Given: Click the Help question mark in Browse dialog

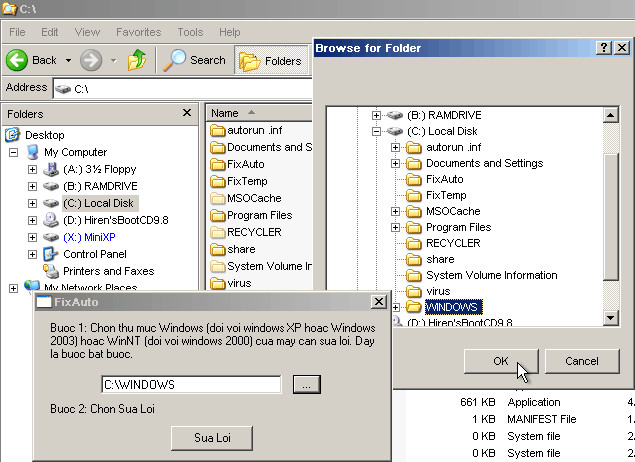Looking at the screenshot, I should [x=603, y=48].
